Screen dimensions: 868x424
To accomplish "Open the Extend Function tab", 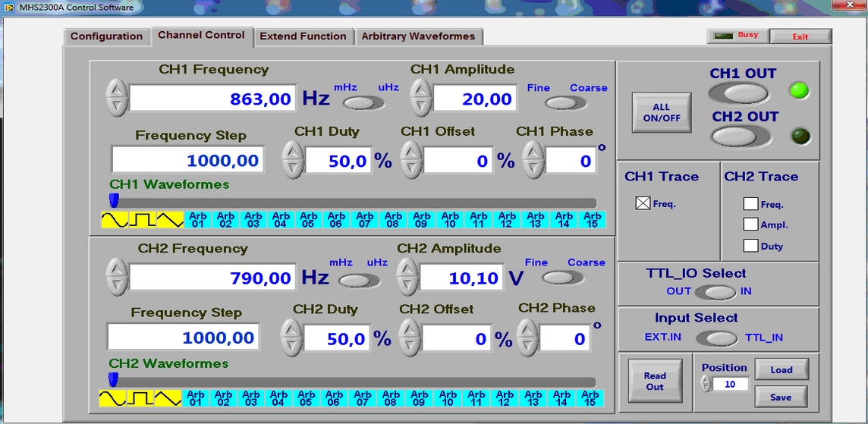I will pyautogui.click(x=303, y=36).
